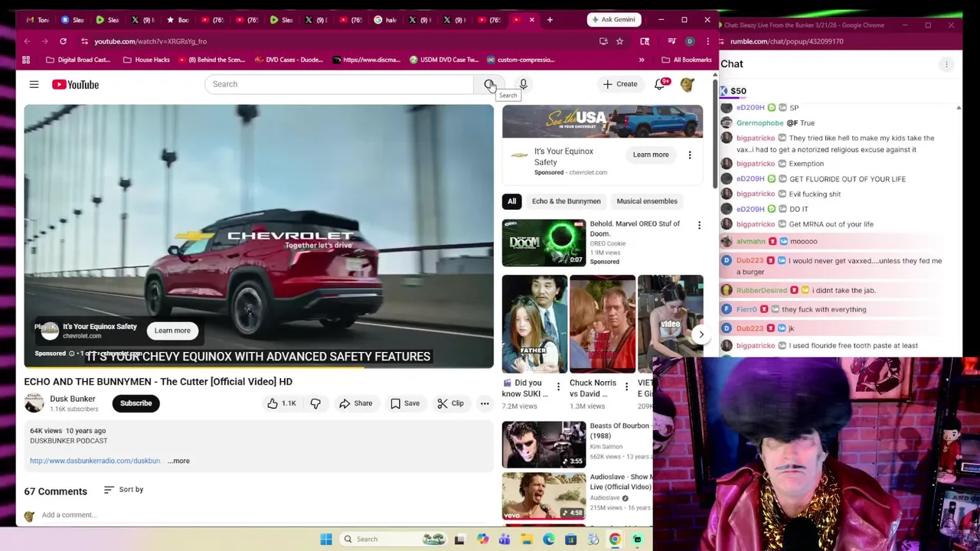Image resolution: width=980 pixels, height=551 pixels.
Task: Open Rumble chat window options menu
Action: pos(946,64)
